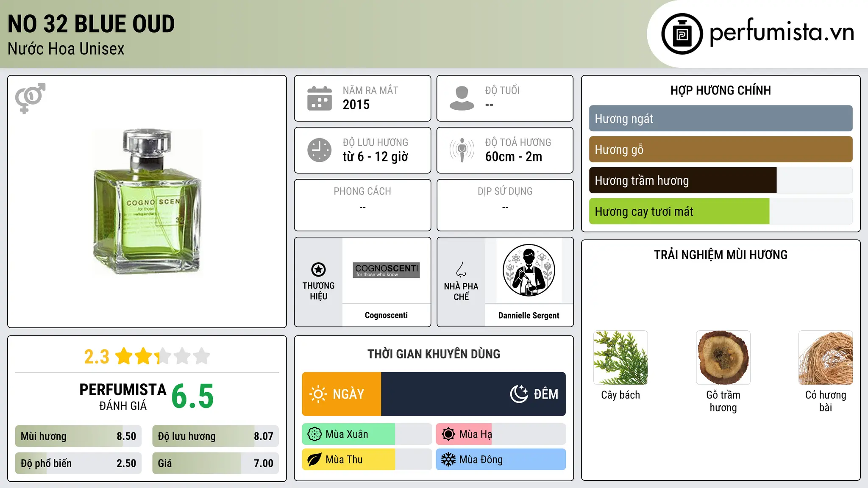Click the Dịp sử dụng card
Viewport: 868px width, 488px height.
(505, 205)
